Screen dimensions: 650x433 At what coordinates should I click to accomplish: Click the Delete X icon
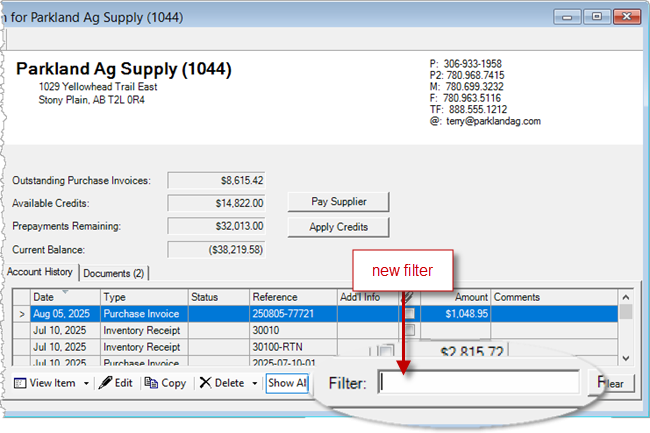[205, 383]
